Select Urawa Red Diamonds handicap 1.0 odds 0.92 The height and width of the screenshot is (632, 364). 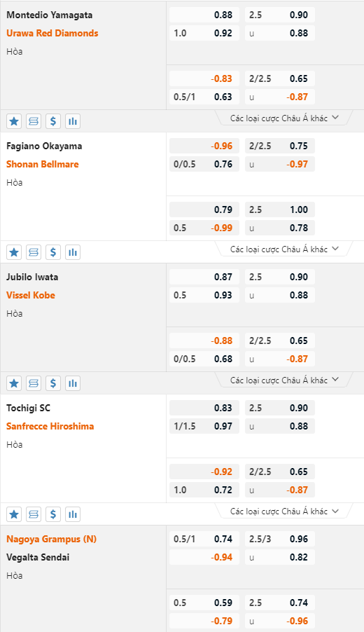click(204, 33)
